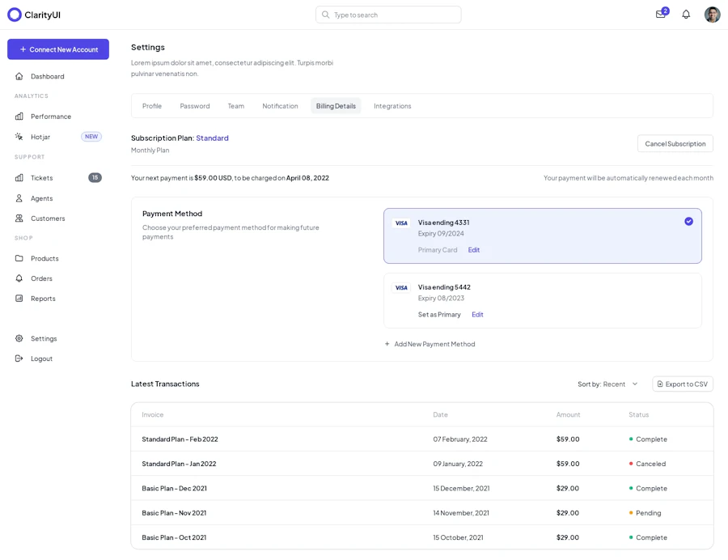The width and height of the screenshot is (728, 560).
Task: Click Connect New Account button
Action: [x=58, y=49]
